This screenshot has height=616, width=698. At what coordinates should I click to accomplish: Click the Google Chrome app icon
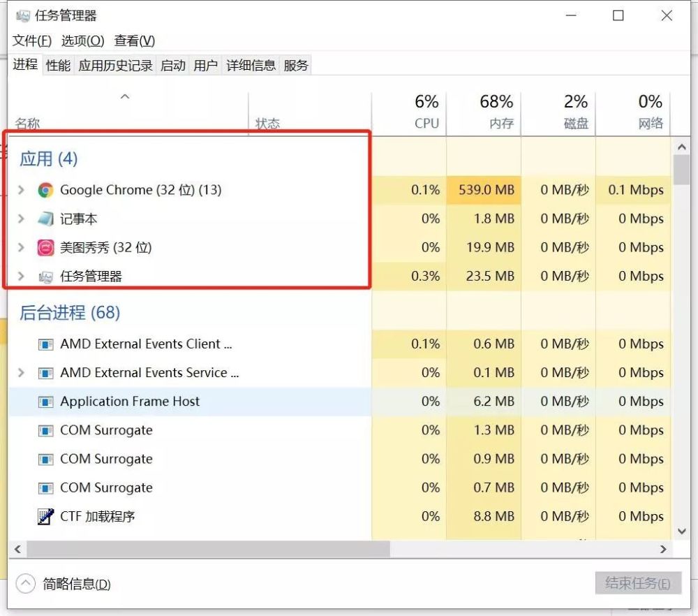pyautogui.click(x=45, y=190)
